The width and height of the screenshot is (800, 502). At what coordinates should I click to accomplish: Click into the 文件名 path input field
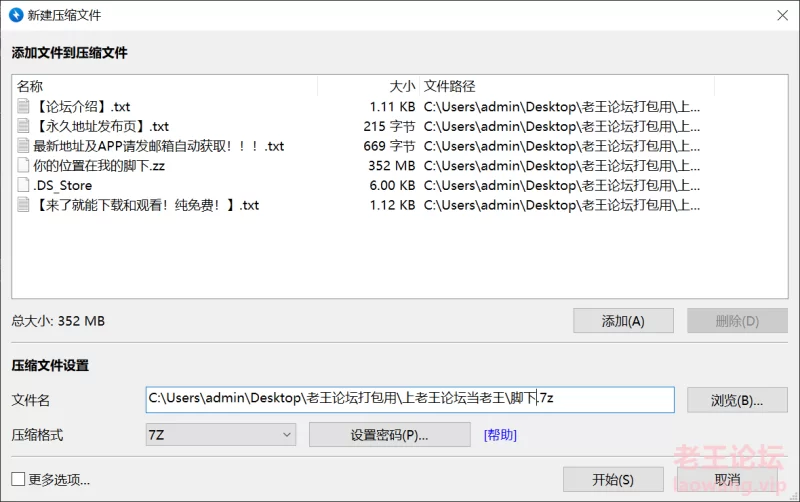click(410, 399)
